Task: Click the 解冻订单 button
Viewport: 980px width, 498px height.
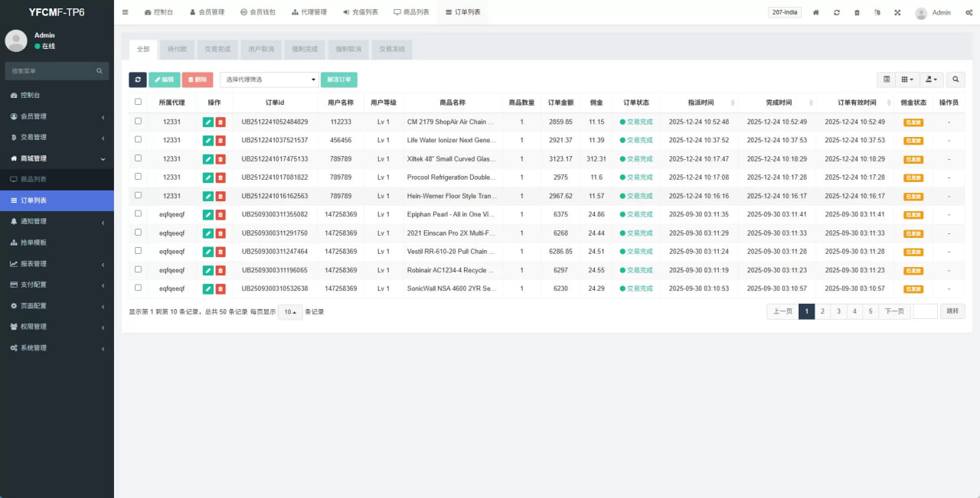Action: point(339,80)
